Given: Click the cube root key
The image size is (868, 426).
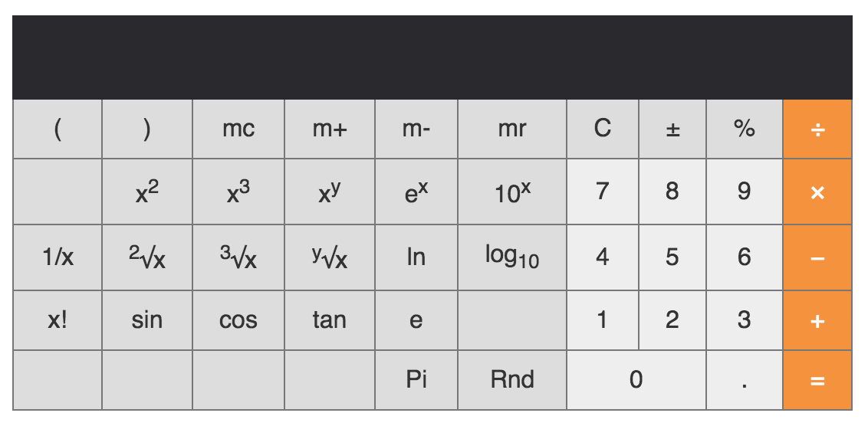Looking at the screenshot, I should pos(238,258).
